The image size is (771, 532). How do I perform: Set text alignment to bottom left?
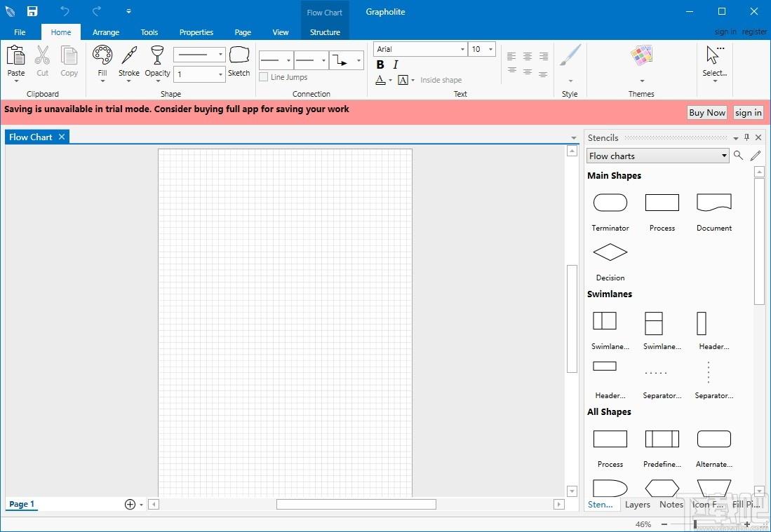[x=511, y=71]
